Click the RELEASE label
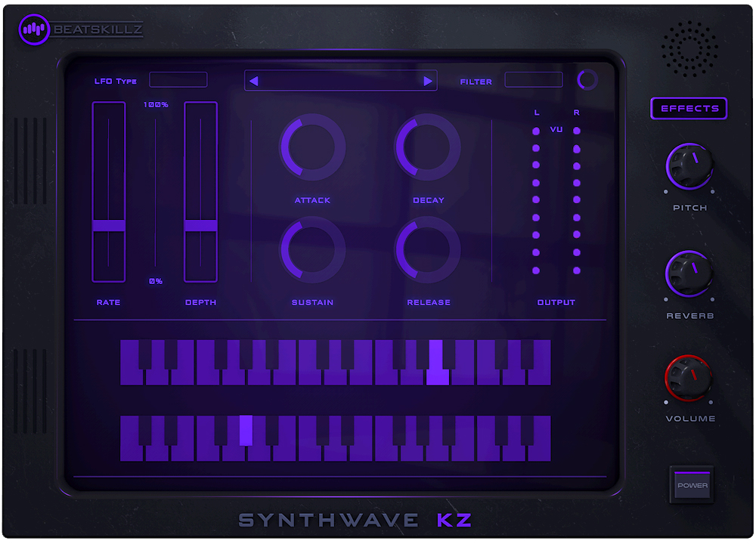The height and width of the screenshot is (544, 756). (429, 302)
